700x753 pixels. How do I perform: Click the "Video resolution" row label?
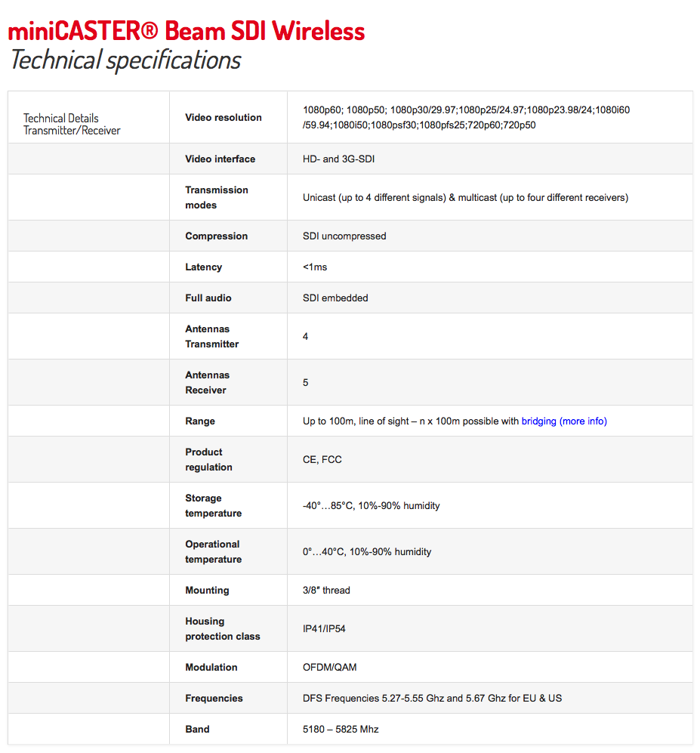[x=224, y=118]
